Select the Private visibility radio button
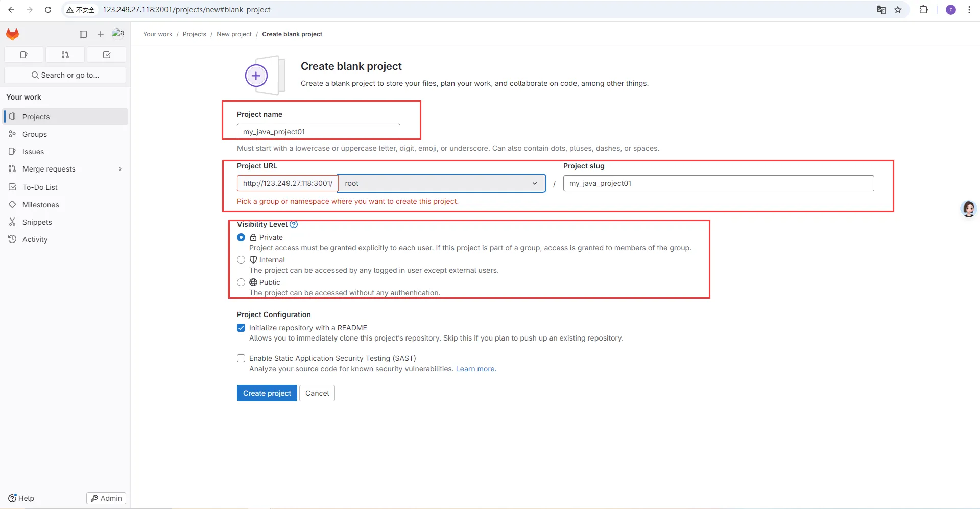Image resolution: width=980 pixels, height=509 pixels. [x=241, y=237]
